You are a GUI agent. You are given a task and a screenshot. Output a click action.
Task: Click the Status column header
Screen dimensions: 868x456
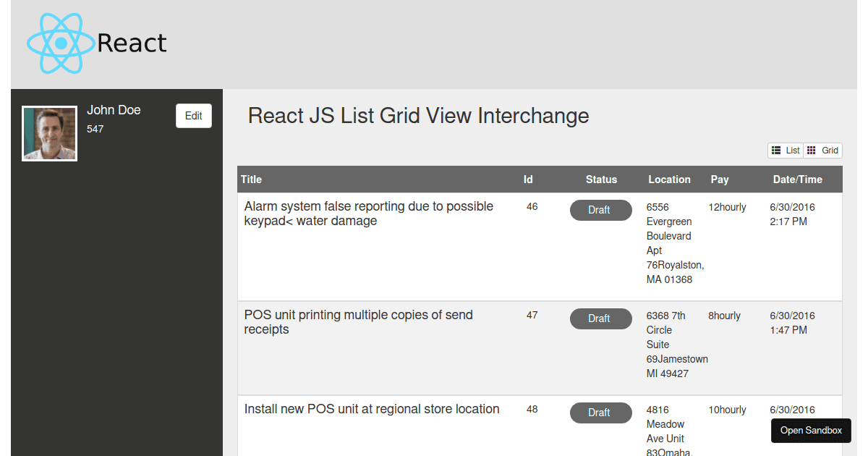601,180
